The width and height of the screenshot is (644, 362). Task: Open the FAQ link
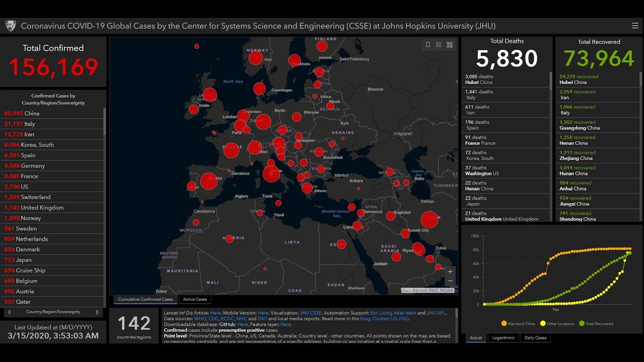(x=404, y=318)
